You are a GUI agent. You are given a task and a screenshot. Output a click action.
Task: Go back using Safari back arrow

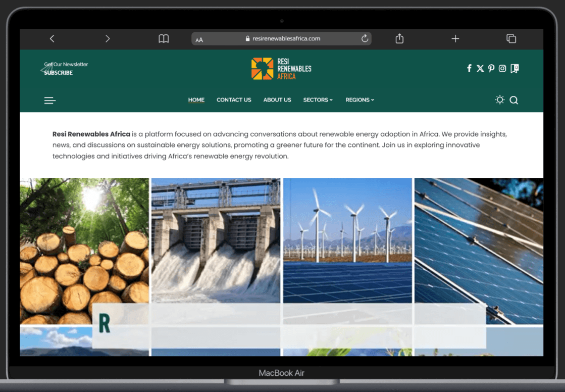point(52,38)
